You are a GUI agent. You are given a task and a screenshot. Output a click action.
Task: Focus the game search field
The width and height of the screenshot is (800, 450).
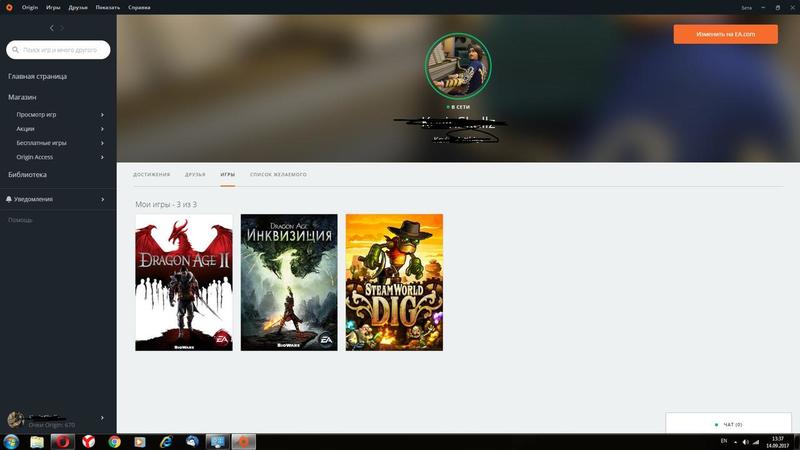tap(58, 50)
